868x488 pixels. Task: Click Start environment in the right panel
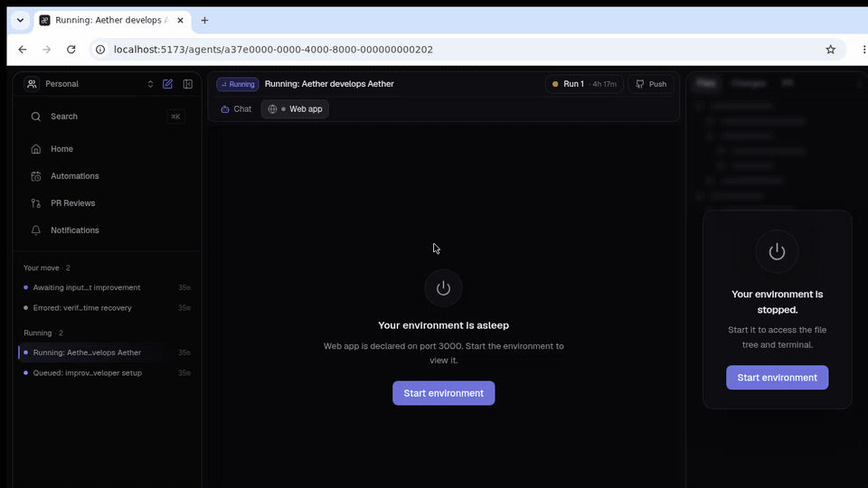coord(778,378)
